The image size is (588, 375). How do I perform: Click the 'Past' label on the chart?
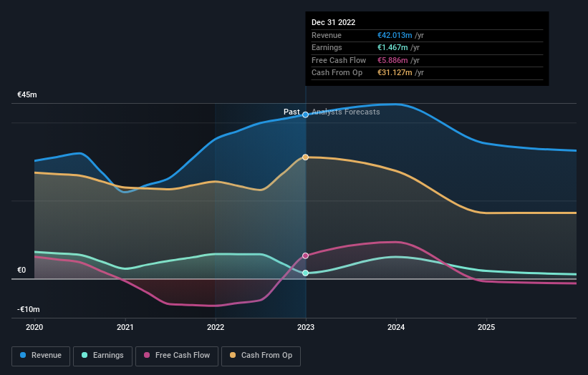pyautogui.click(x=291, y=112)
